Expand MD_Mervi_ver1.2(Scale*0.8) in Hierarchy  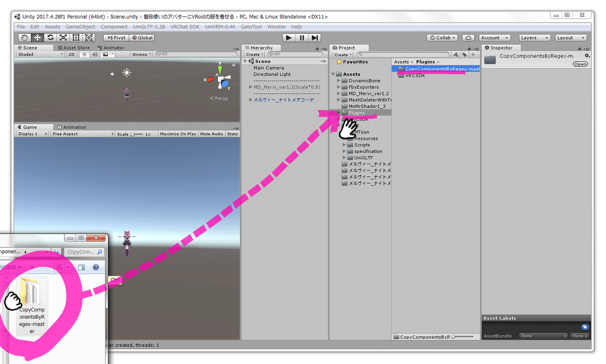(251, 87)
